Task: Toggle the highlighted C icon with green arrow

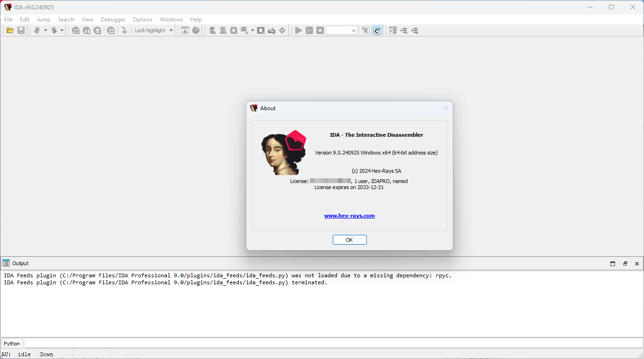Action: click(x=377, y=30)
